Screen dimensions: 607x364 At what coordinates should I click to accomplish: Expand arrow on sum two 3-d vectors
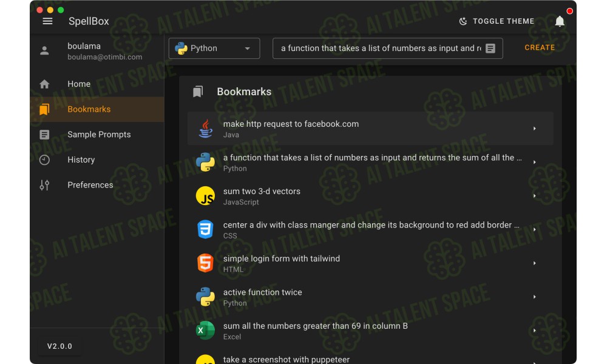534,196
